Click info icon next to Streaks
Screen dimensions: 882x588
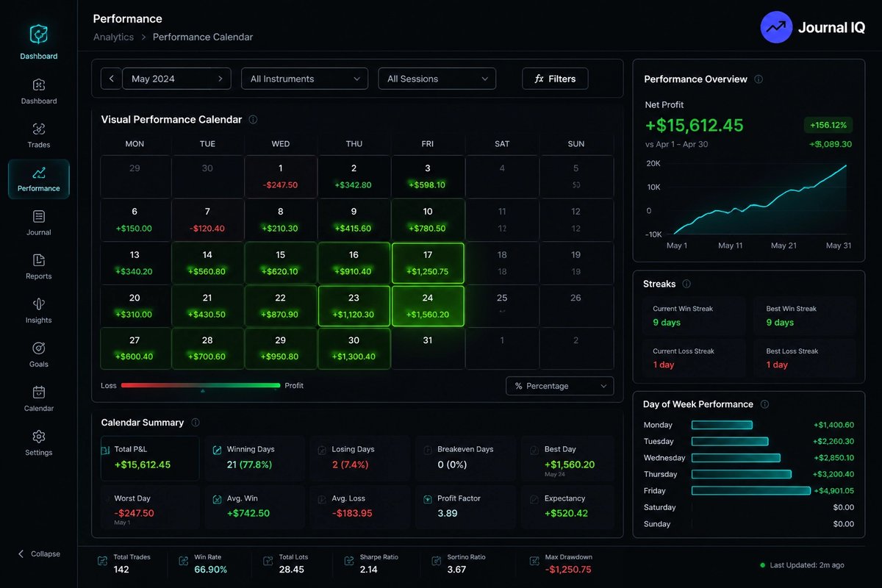tap(686, 284)
